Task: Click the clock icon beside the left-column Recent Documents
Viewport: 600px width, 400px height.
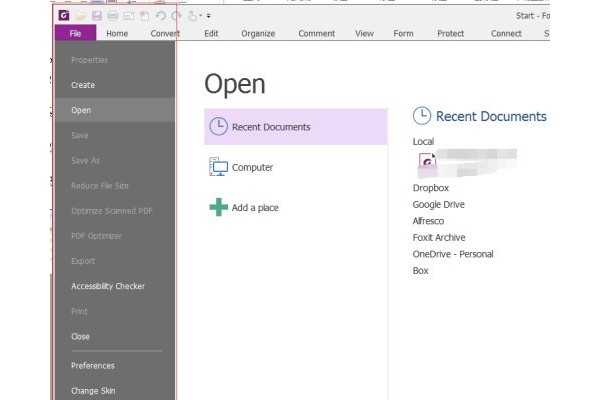Action: tap(218, 126)
